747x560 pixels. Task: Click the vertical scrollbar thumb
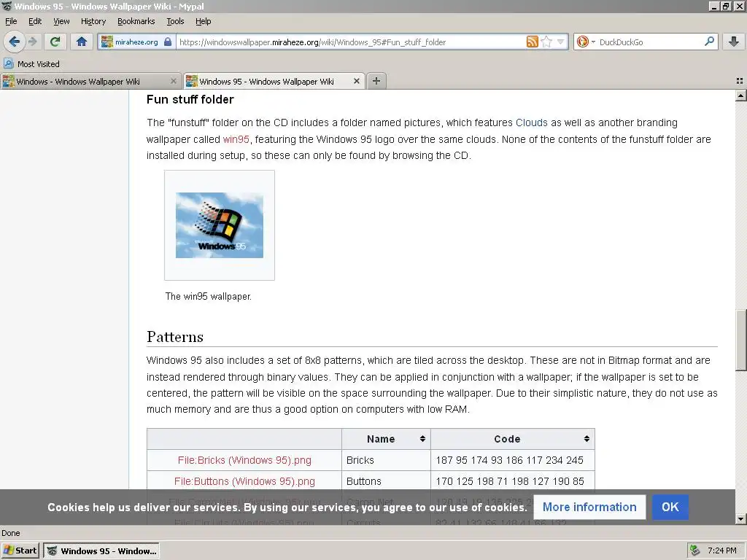741,340
